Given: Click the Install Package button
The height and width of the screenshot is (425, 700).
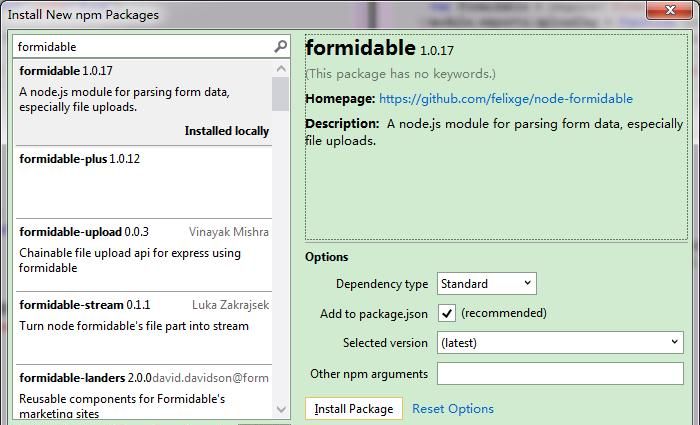Looking at the screenshot, I should pyautogui.click(x=354, y=408).
